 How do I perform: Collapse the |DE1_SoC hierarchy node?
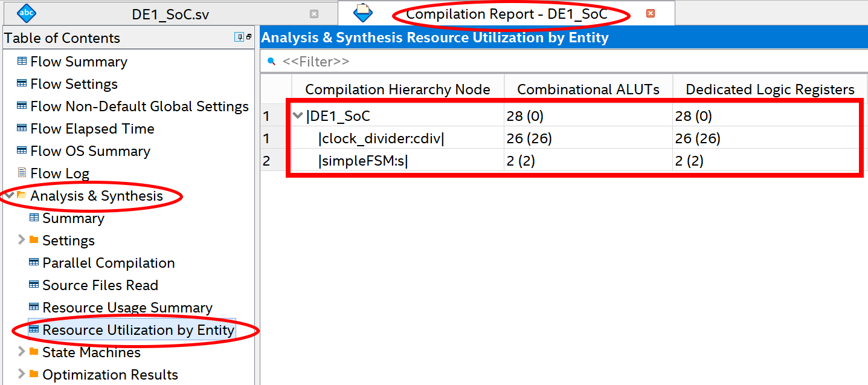[298, 116]
